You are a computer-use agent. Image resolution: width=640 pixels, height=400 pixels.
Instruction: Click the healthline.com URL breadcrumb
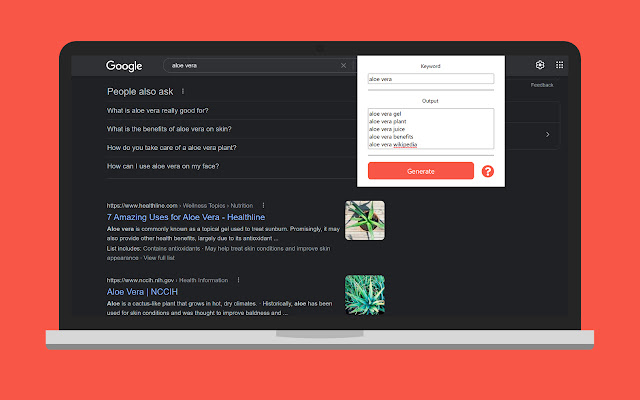(180, 206)
